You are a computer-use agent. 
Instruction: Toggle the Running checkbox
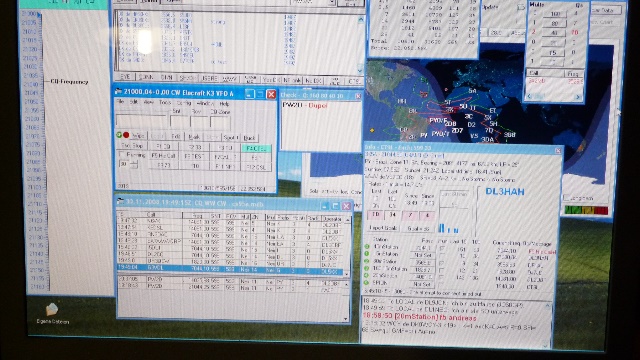122,155
